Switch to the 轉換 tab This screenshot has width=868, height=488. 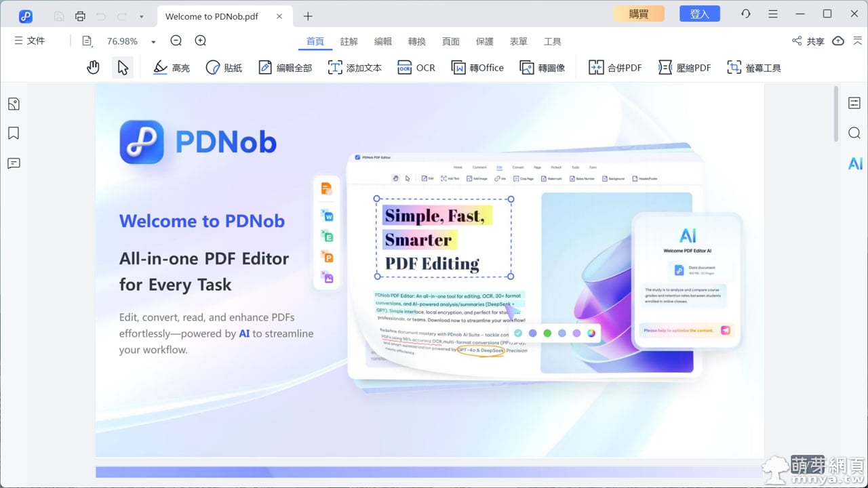coord(417,41)
